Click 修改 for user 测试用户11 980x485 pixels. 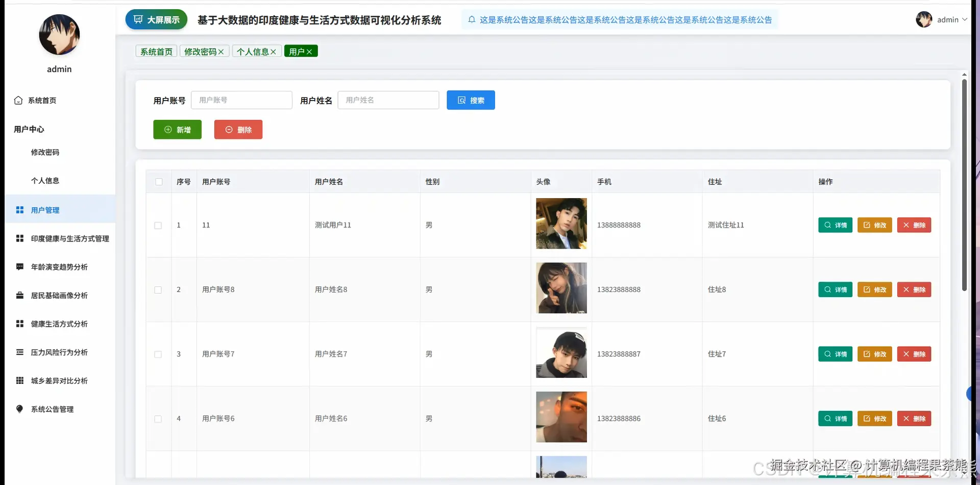[875, 225]
